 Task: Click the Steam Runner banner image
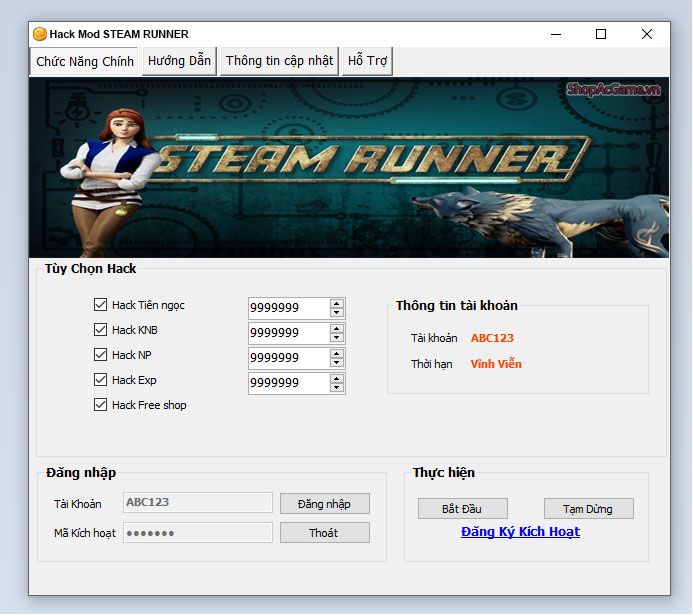click(349, 167)
